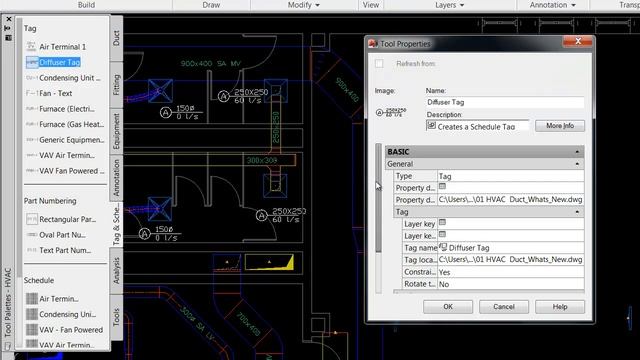Click the tool palette auto-hide icon

tap(7, 28)
